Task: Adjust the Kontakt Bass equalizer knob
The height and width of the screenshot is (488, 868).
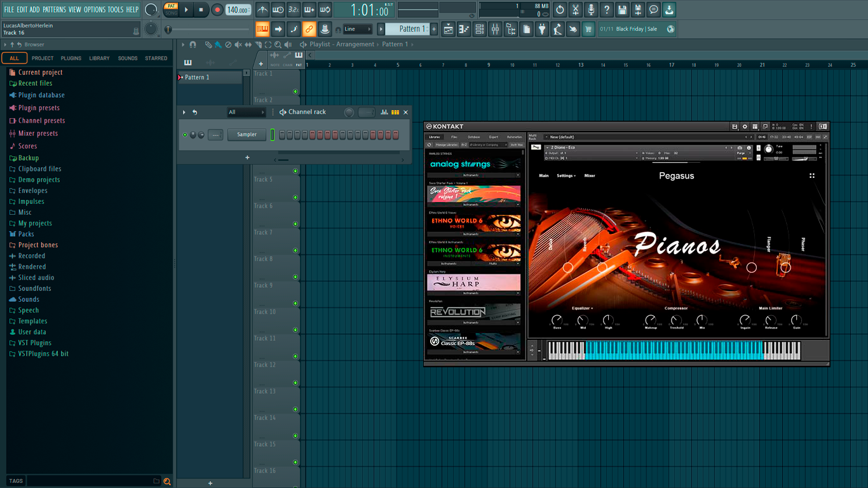Action: coord(557,320)
